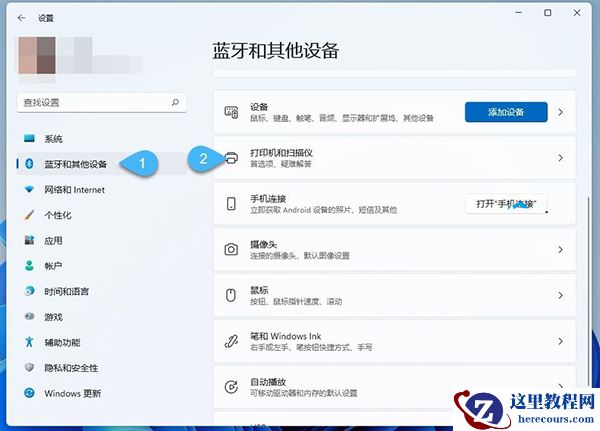The width and height of the screenshot is (600, 431).
Task: Open 摄像头 row title
Action: tap(264, 244)
